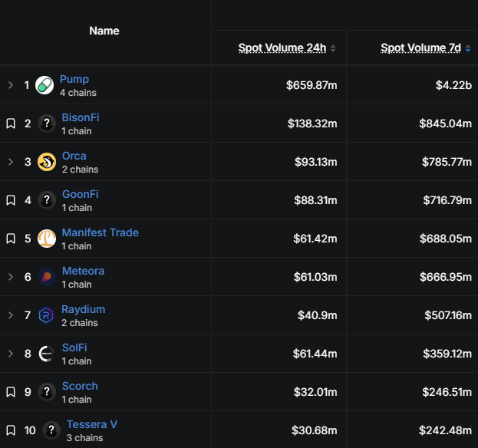Select Orca 24h value $93.13m
The image size is (478, 448).
pos(316,162)
